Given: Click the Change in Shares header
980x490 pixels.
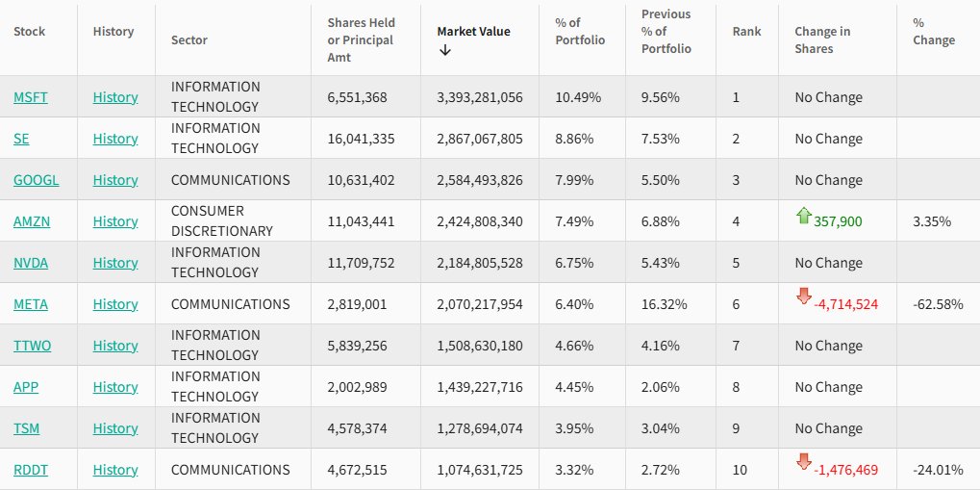Looking at the screenshot, I should click(x=822, y=40).
